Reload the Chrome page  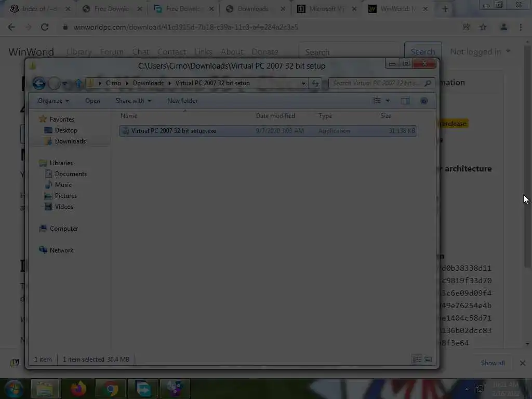[45, 27]
